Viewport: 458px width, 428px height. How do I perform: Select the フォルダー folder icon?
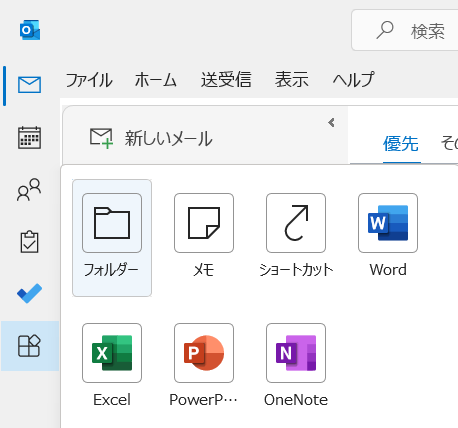(112, 223)
